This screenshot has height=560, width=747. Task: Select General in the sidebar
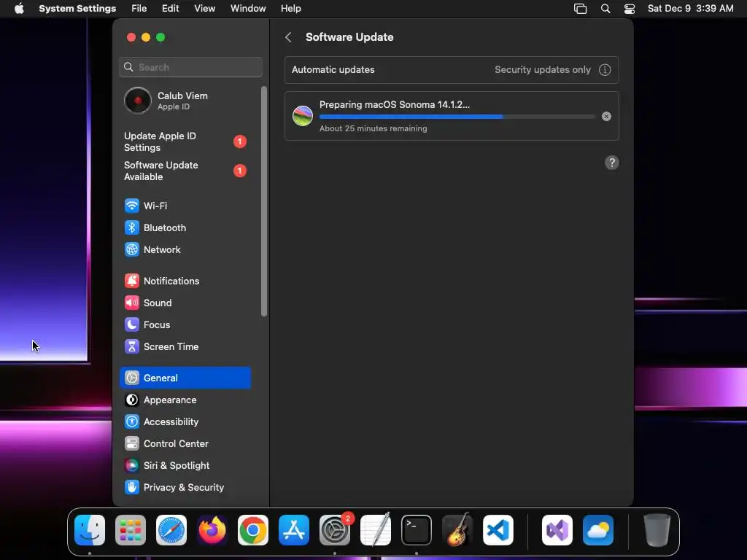pyautogui.click(x=185, y=378)
